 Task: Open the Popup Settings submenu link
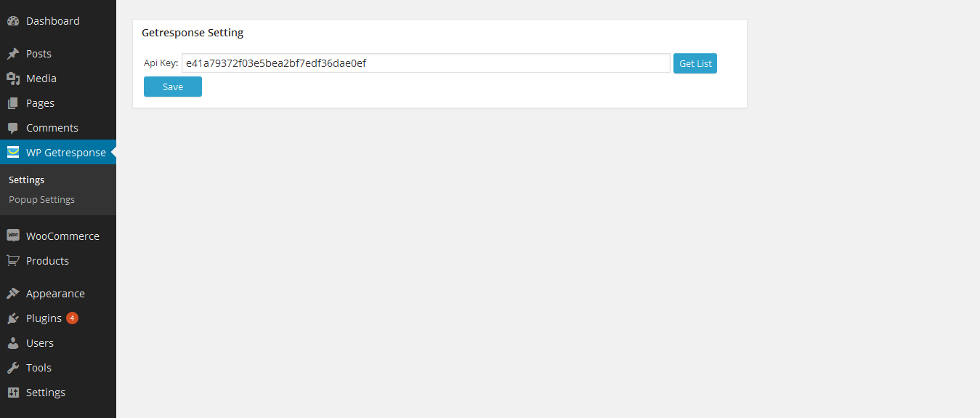[x=41, y=200]
